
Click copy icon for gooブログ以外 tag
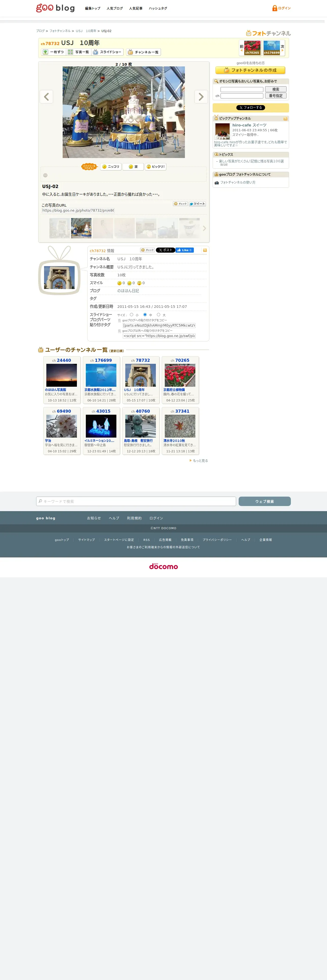119,331
